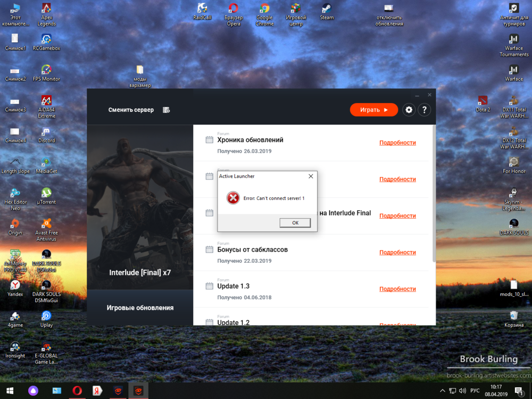
Task: Select the Dota 2 desktop icon
Action: point(483,103)
